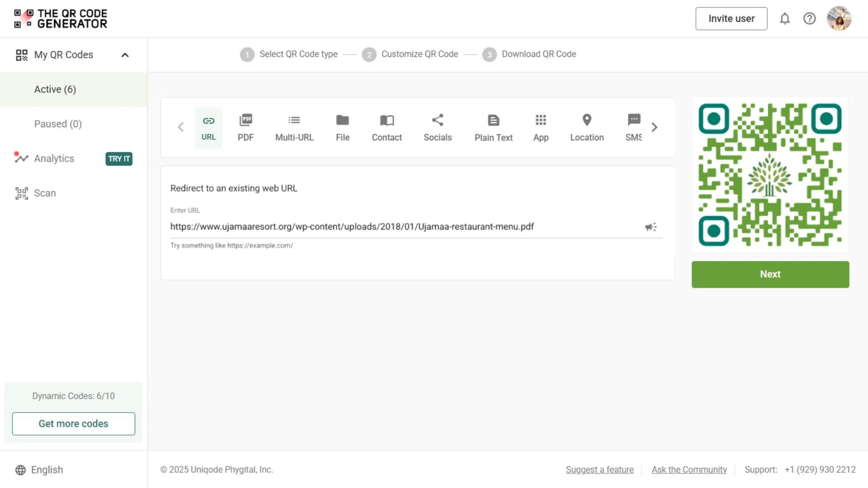This screenshot has width=868, height=488.
Task: Click the Analytics chart icon
Action: [21, 158]
